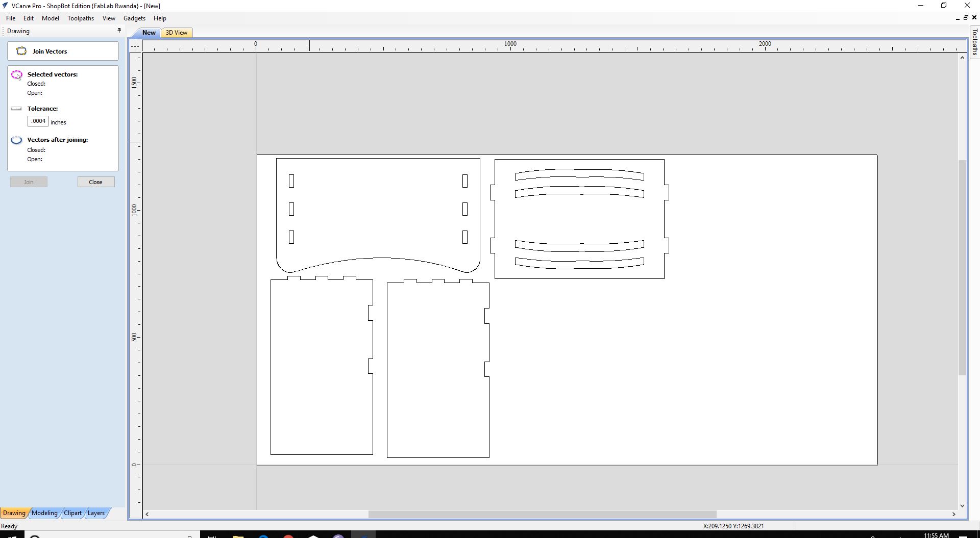This screenshot has width=980, height=538.
Task: Click the Close button in Join Vectors
Action: pos(95,182)
